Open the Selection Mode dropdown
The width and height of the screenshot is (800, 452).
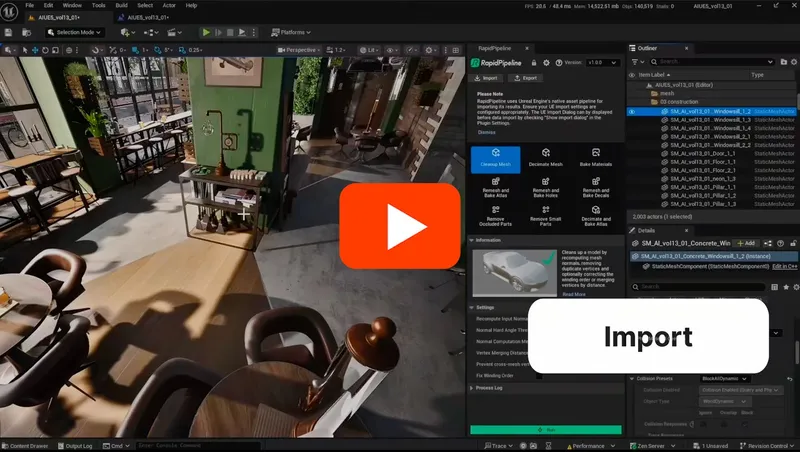pos(74,32)
